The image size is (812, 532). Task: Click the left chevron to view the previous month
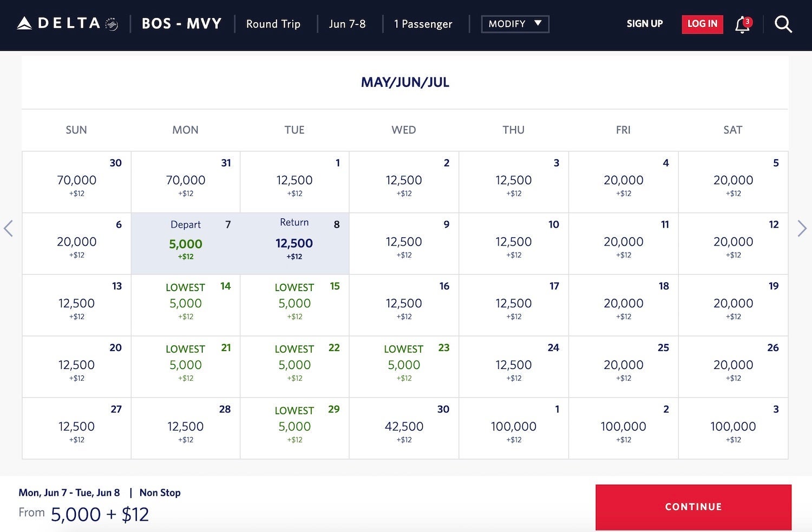point(9,228)
